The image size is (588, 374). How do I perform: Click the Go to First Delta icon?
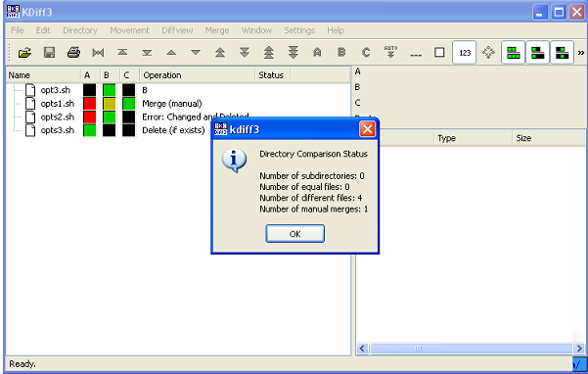(x=122, y=53)
